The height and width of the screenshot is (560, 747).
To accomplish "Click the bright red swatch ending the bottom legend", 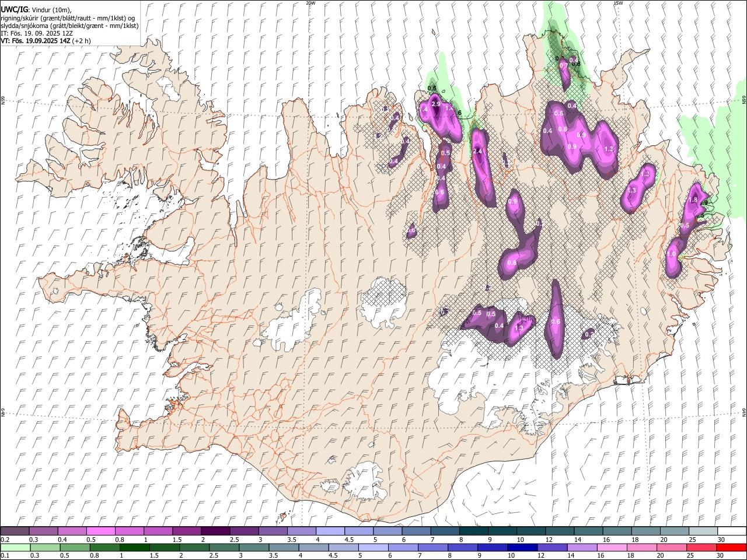I will (731, 547).
